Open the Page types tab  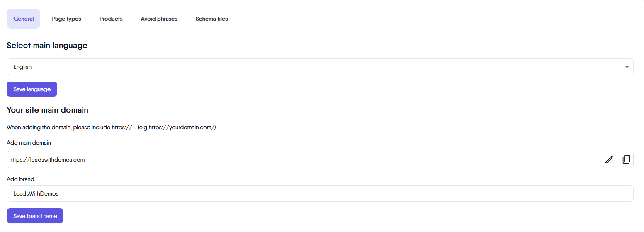[66, 19]
